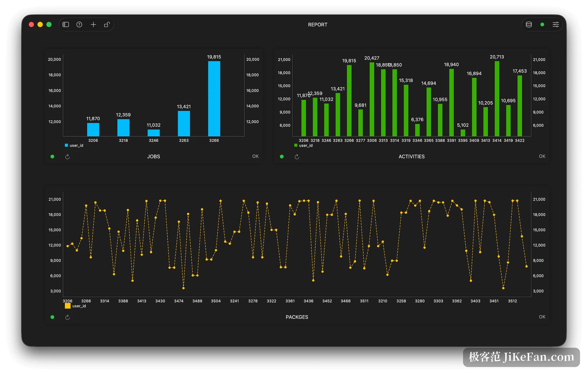The width and height of the screenshot is (588, 375).
Task: Click the JOBS panel title
Action: (x=154, y=156)
